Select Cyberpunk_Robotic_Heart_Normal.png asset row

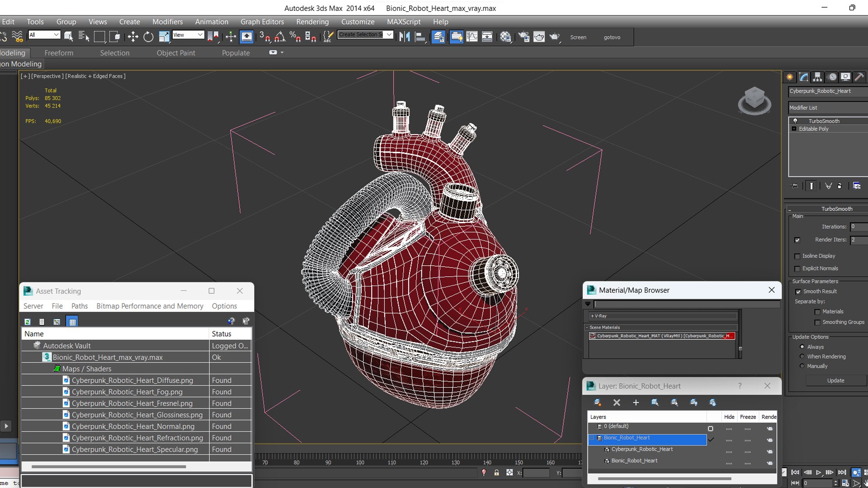click(x=136, y=426)
